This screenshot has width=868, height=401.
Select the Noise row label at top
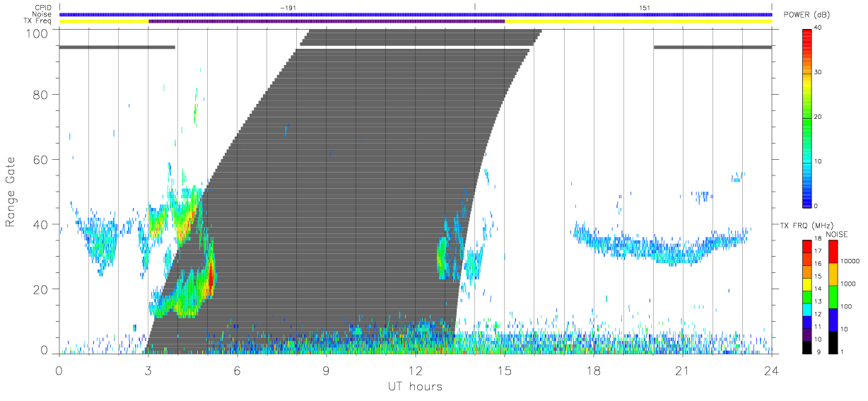click(x=43, y=13)
